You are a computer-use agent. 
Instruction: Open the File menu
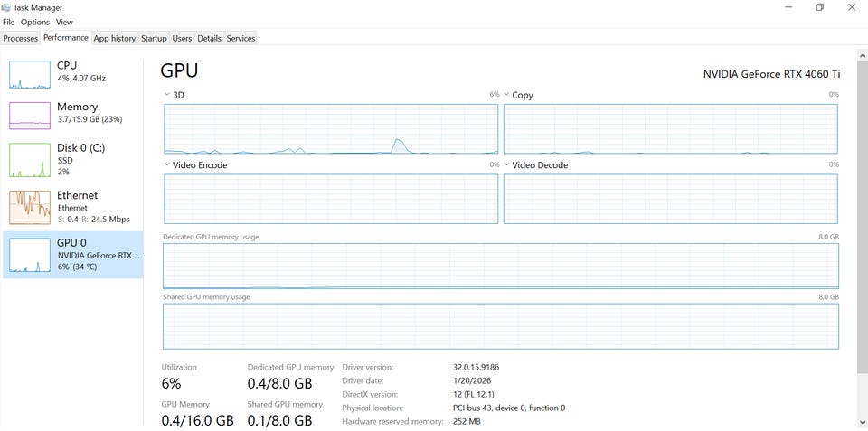[8, 22]
